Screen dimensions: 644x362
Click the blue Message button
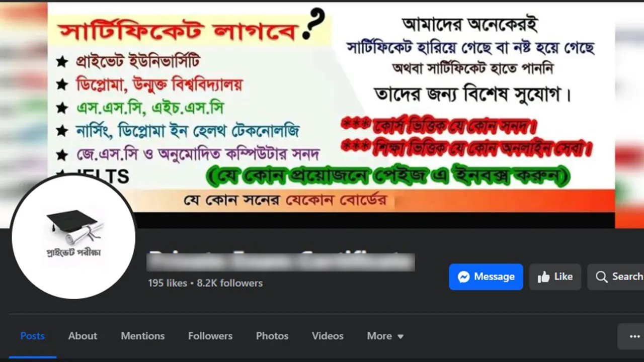486,277
